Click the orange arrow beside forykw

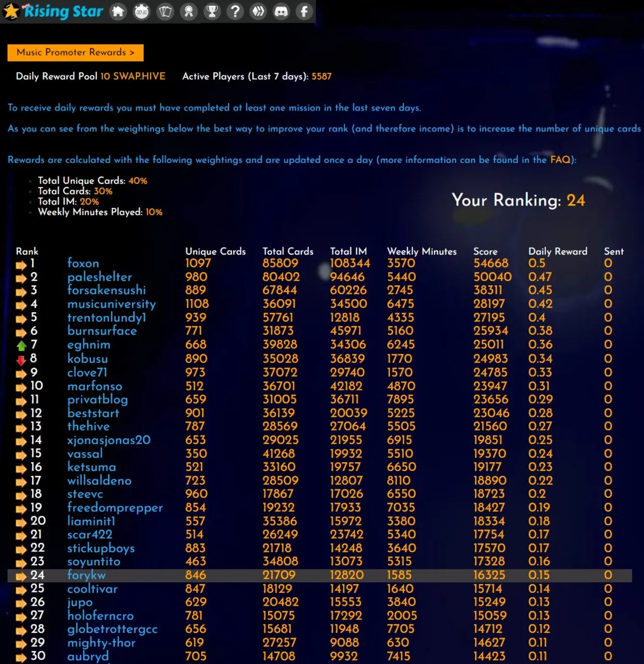tap(21, 576)
